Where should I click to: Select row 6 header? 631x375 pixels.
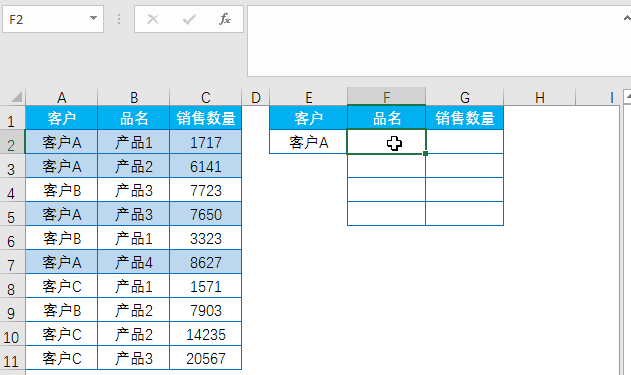click(x=11, y=238)
